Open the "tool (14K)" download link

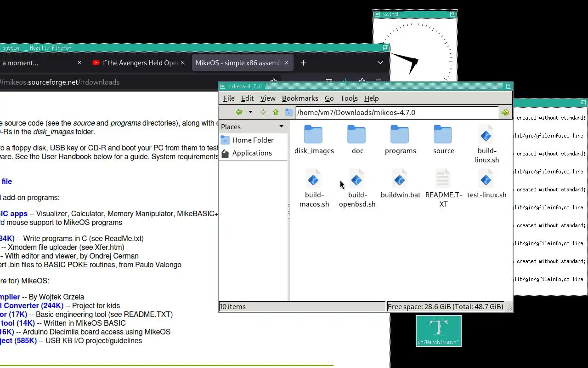pos(18,323)
